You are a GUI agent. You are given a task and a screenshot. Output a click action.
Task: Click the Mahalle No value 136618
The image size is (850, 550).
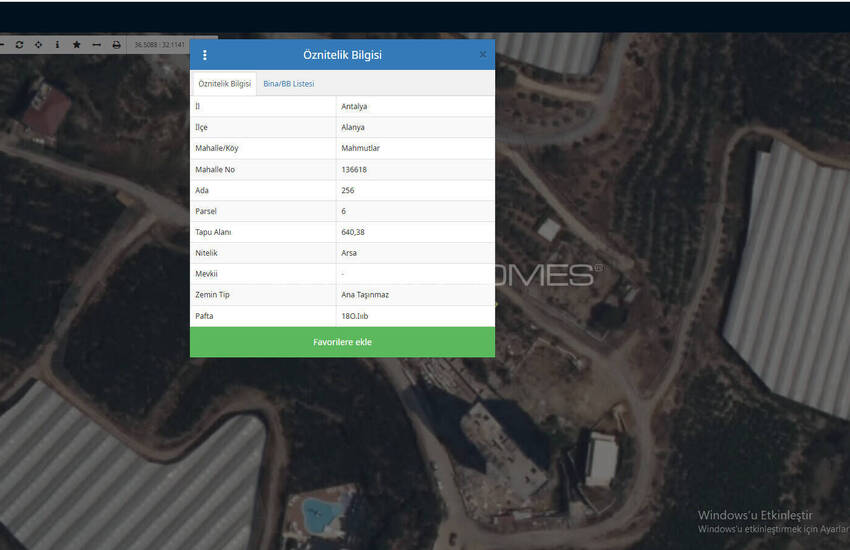[x=354, y=169]
